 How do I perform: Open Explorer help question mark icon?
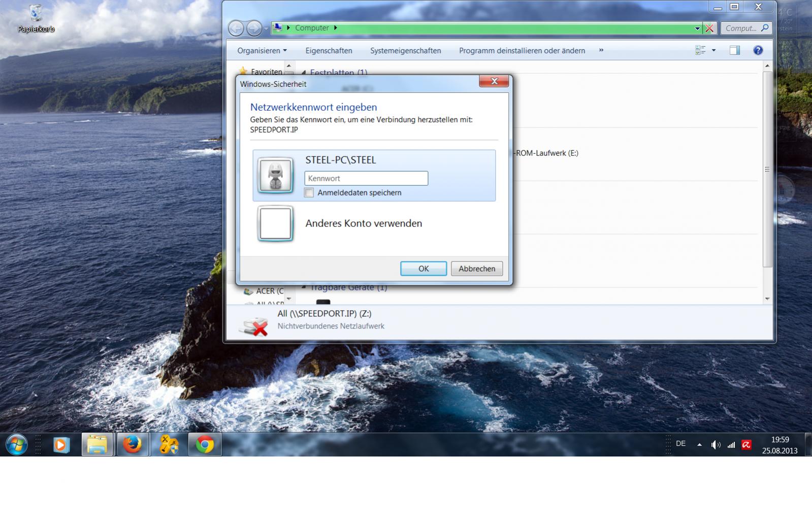(758, 50)
